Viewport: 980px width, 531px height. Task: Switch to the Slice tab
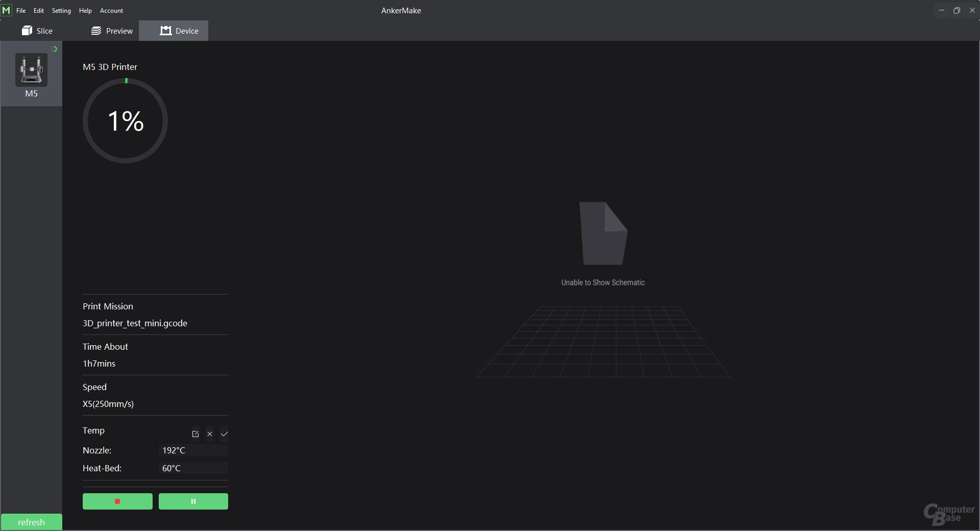[x=37, y=31]
